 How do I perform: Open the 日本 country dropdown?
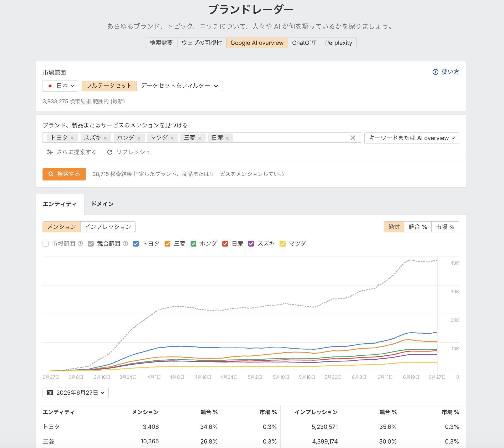pos(61,86)
